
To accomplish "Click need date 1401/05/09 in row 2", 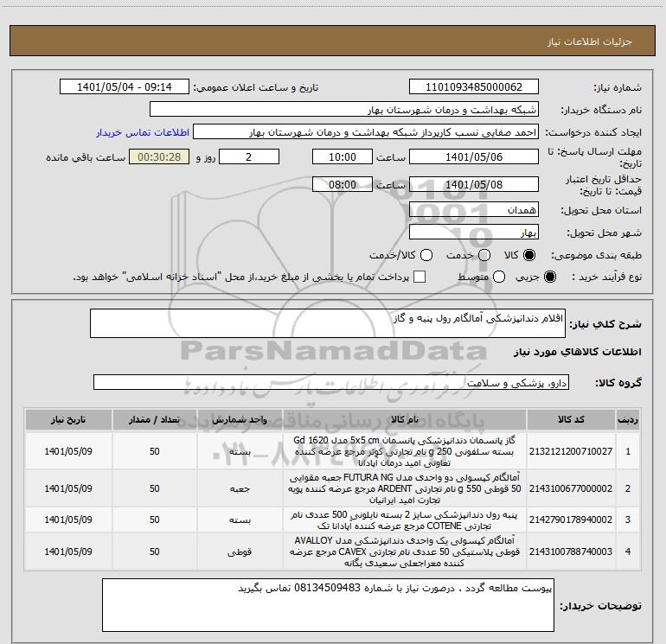I will click(x=68, y=488).
